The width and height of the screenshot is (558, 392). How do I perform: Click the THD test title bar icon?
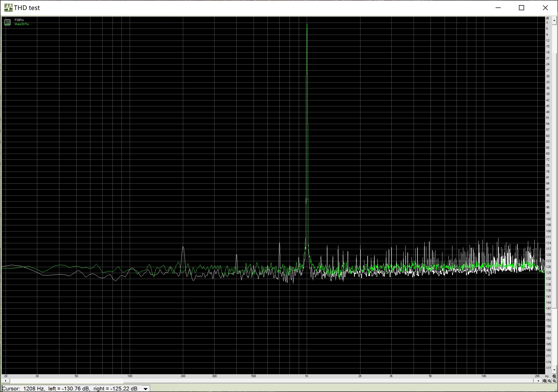pyautogui.click(x=8, y=8)
